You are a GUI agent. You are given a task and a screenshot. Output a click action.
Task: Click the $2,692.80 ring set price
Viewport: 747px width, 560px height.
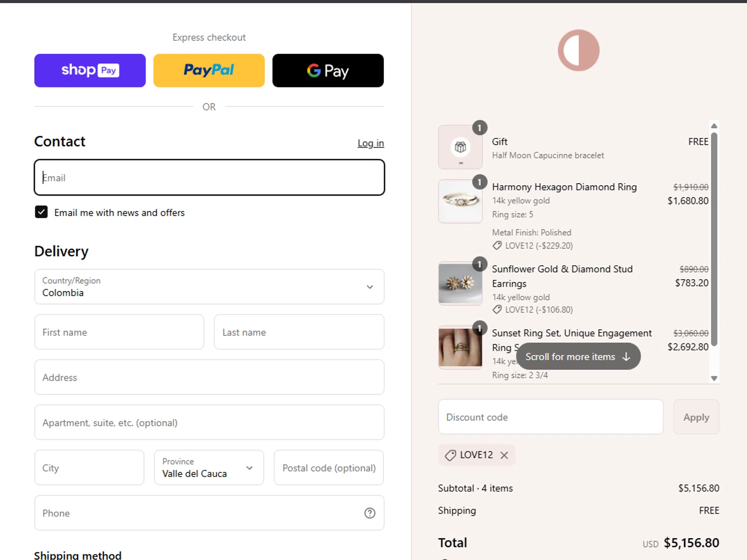688,347
